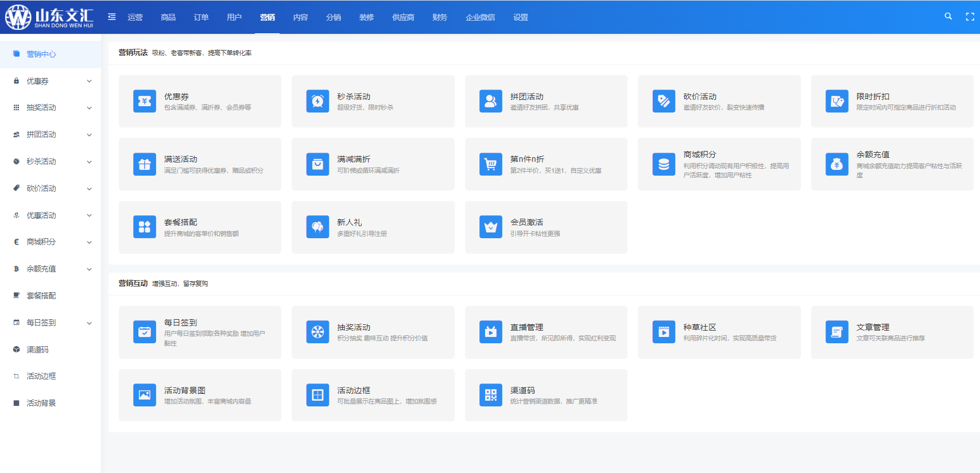Select the 满送活动 gift icon
The height and width of the screenshot is (473, 980).
[x=145, y=164]
